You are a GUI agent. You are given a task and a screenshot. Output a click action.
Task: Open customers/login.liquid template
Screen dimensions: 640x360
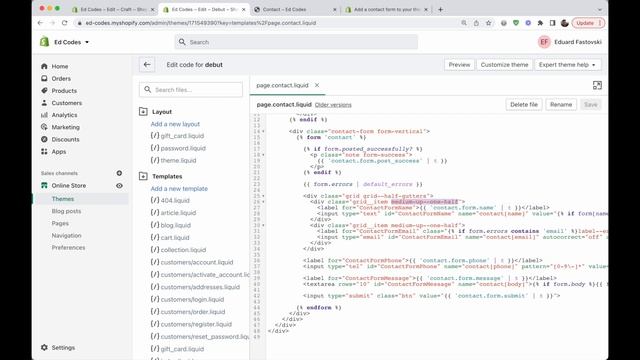(187, 299)
